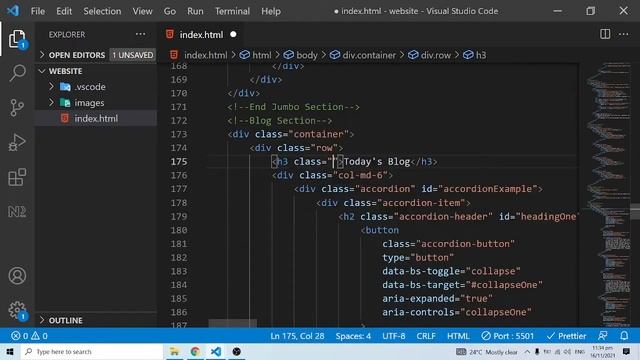
Task: Open the Edit menu
Action: coord(64,11)
